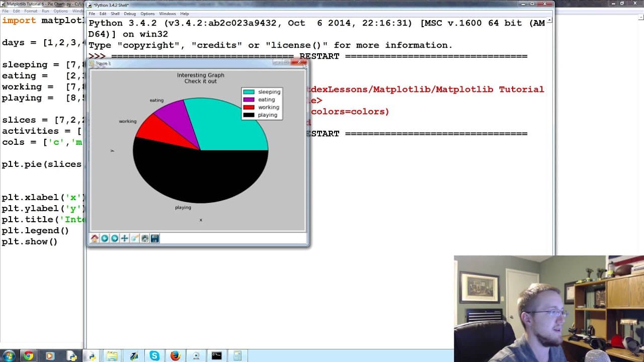Click the Python version line in shell

coord(316,23)
